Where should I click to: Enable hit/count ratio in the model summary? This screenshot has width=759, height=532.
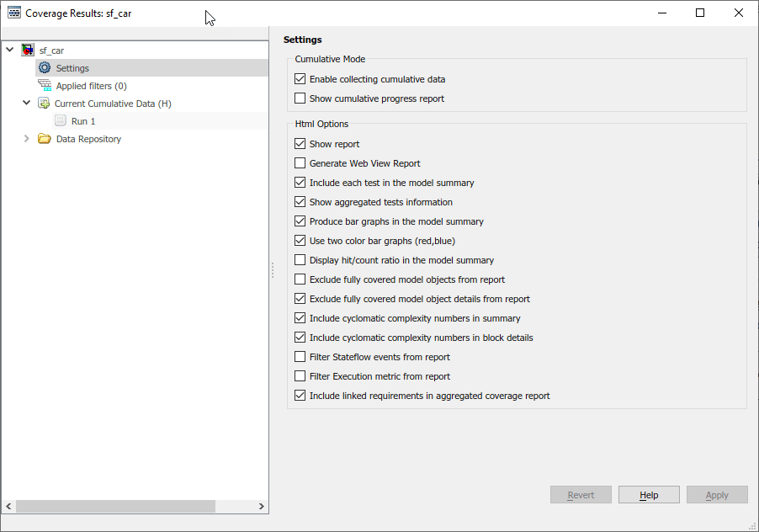click(x=300, y=260)
